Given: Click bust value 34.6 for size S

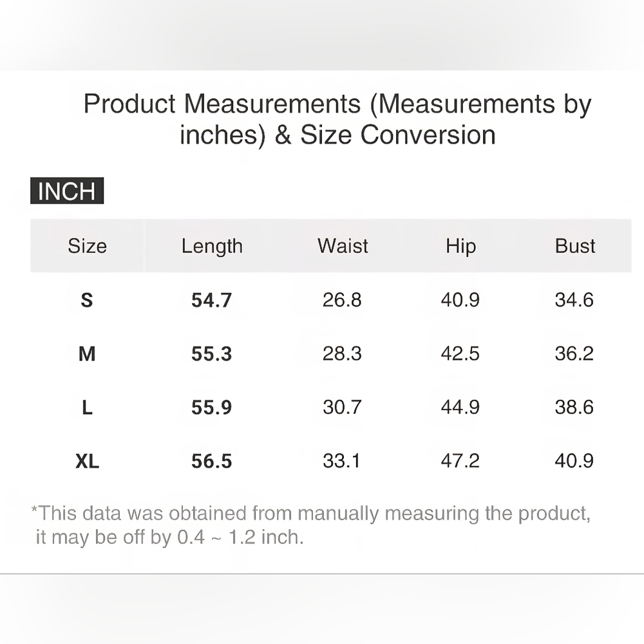Looking at the screenshot, I should [574, 300].
